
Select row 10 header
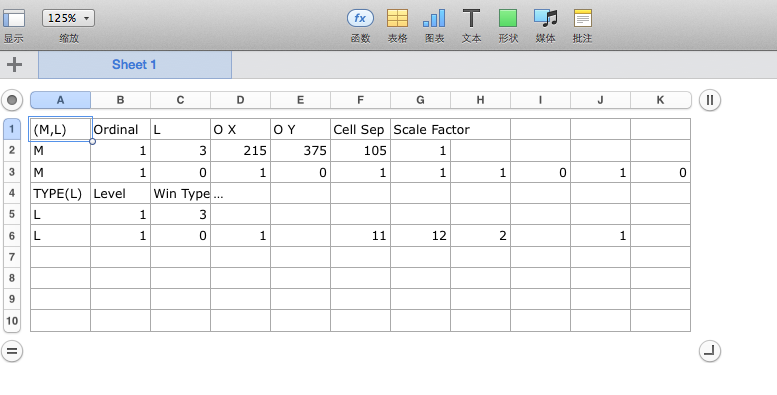12,321
